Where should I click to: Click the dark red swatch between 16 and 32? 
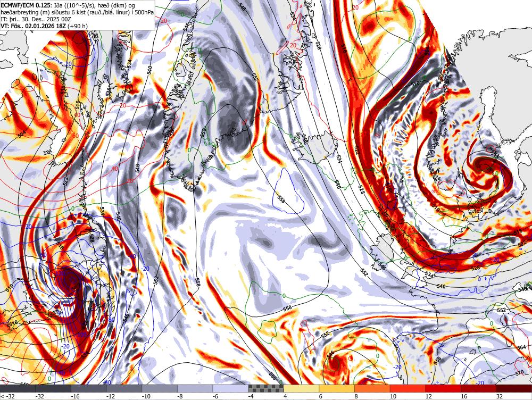479,388
